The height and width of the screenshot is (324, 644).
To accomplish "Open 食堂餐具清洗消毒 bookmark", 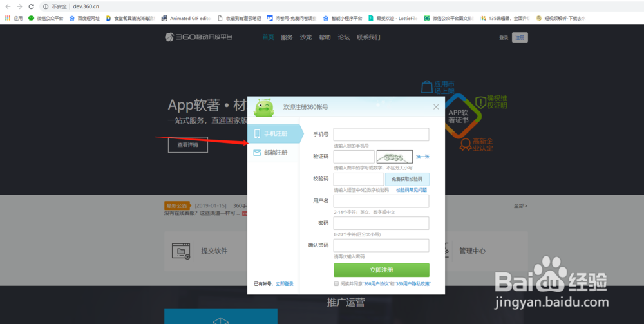I will pyautogui.click(x=131, y=18).
